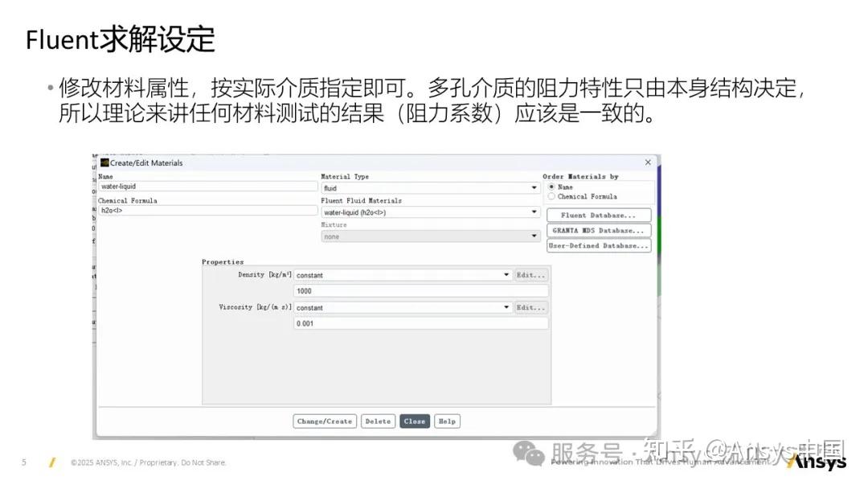The height and width of the screenshot is (489, 868).
Task: Click the orange slash mark near page number
Action: [52, 462]
